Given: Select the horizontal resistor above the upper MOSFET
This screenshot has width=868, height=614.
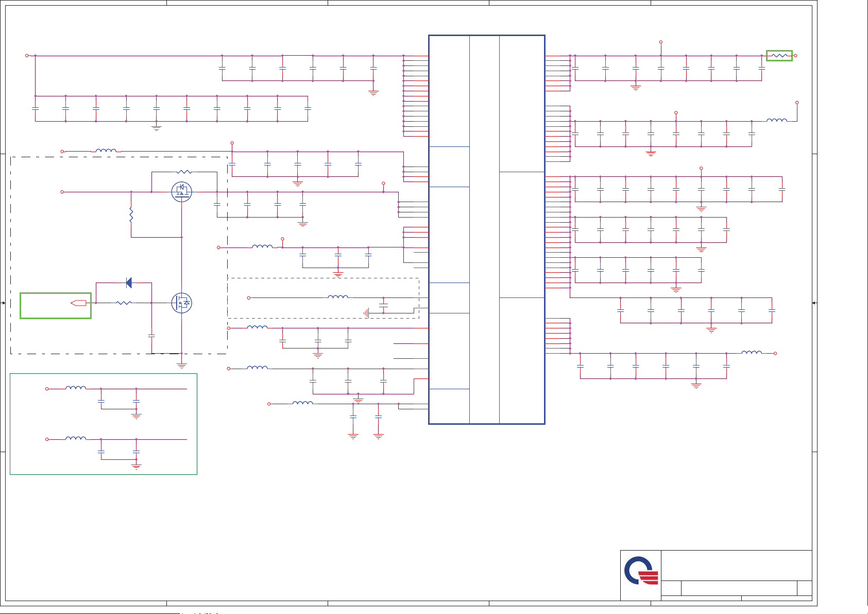Looking at the screenshot, I should [184, 172].
